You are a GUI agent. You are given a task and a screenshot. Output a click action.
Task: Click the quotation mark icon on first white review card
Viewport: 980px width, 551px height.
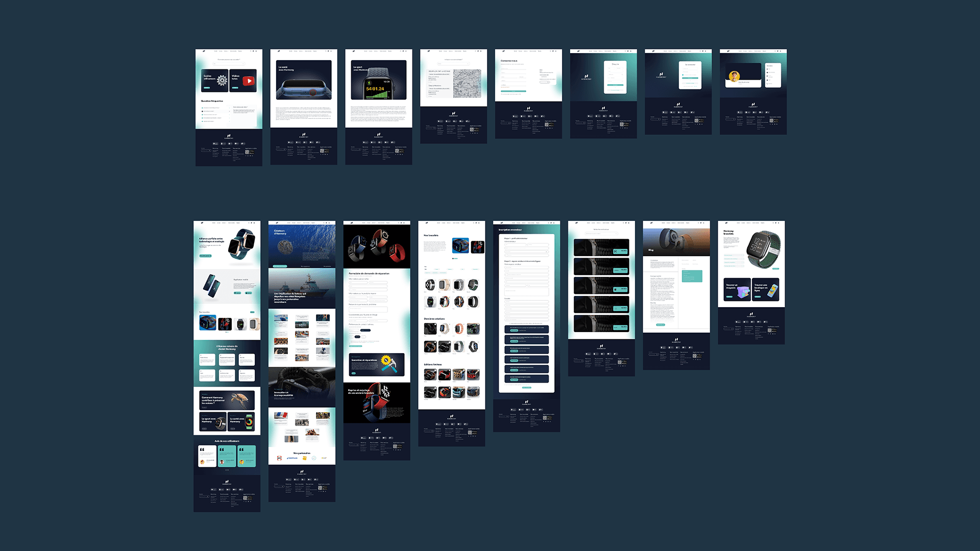[x=202, y=449]
